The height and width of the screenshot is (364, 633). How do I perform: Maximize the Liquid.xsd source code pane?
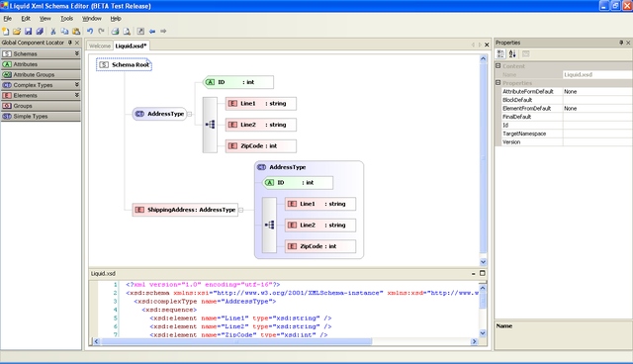point(482,273)
